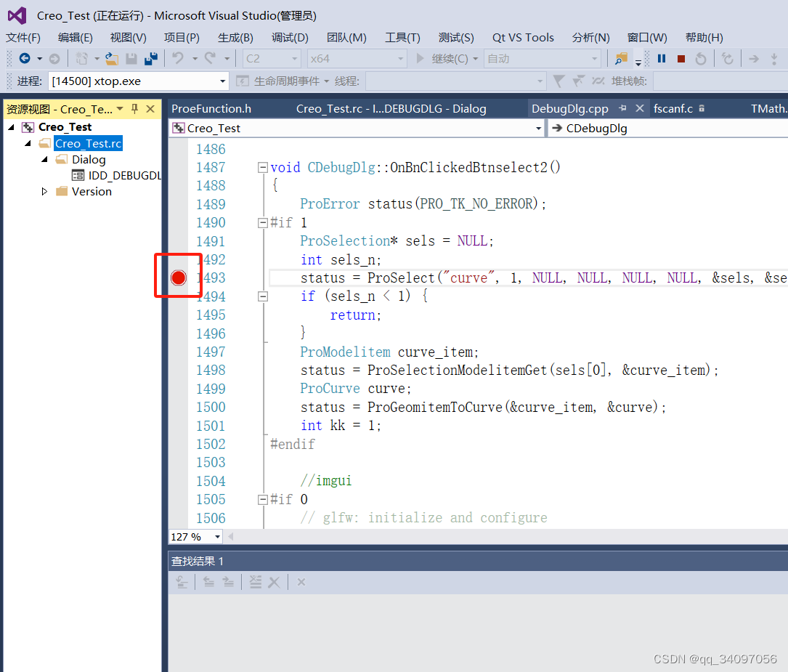
Task: Click the redo arrow icon
Action: (x=210, y=59)
